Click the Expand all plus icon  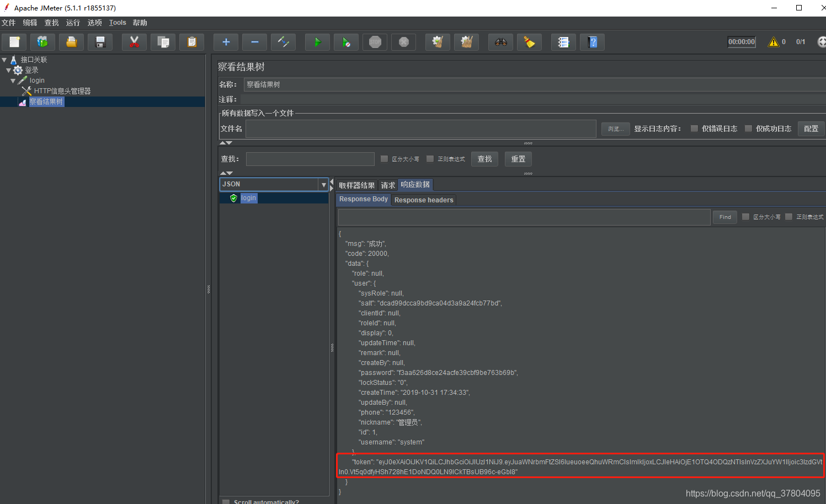pos(226,42)
